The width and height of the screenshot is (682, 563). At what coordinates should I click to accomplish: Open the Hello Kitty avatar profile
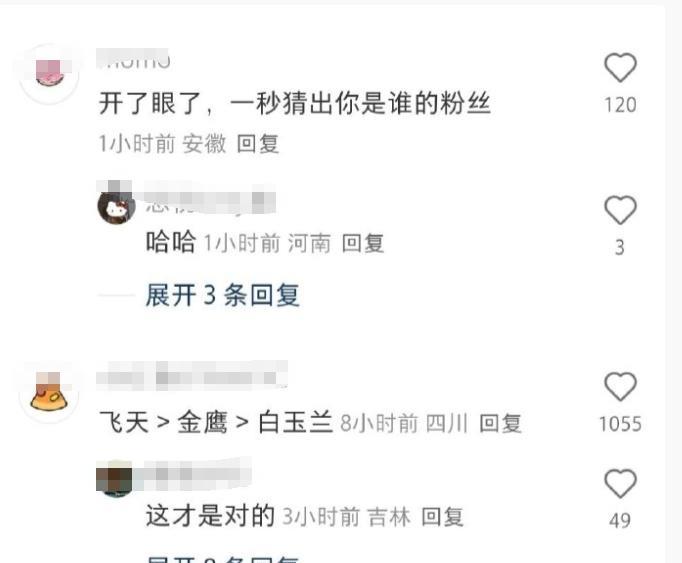pyautogui.click(x=116, y=207)
